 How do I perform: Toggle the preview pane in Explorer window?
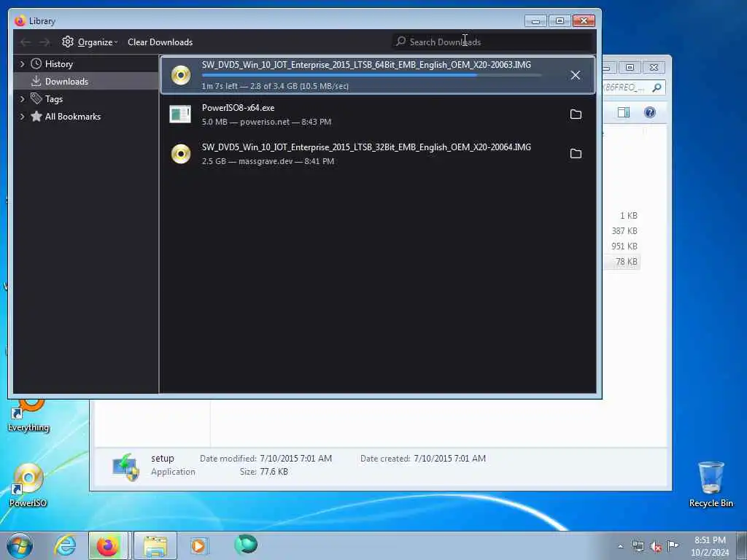pos(623,112)
